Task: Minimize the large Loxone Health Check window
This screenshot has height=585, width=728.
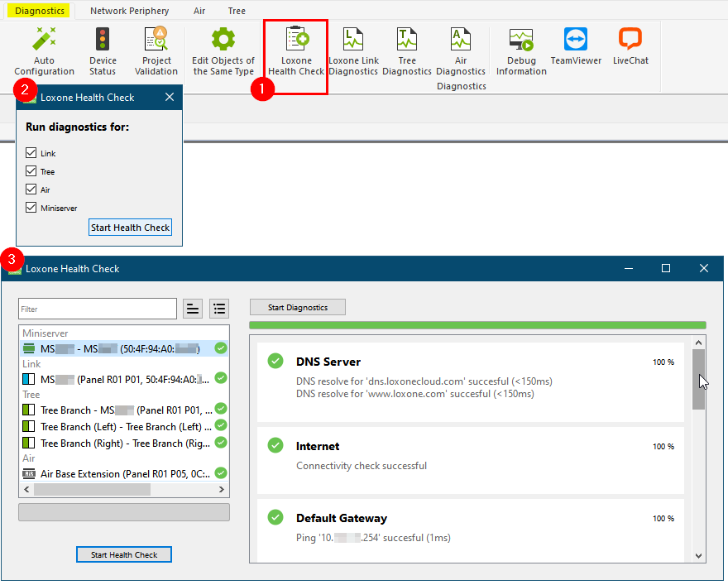Action: 629,268
